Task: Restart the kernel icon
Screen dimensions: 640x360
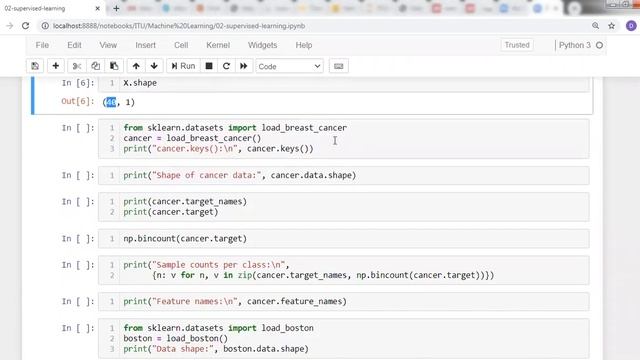Action: tap(226, 66)
